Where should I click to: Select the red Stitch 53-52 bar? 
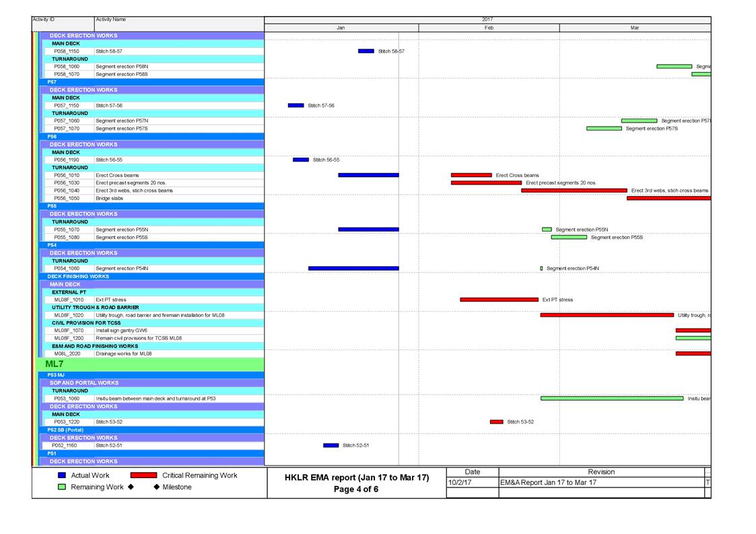tap(496, 422)
